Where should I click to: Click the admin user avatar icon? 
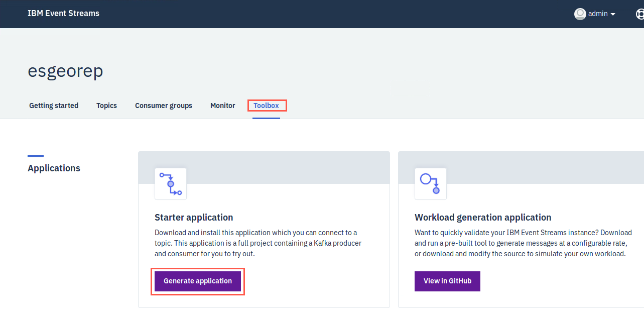580,14
